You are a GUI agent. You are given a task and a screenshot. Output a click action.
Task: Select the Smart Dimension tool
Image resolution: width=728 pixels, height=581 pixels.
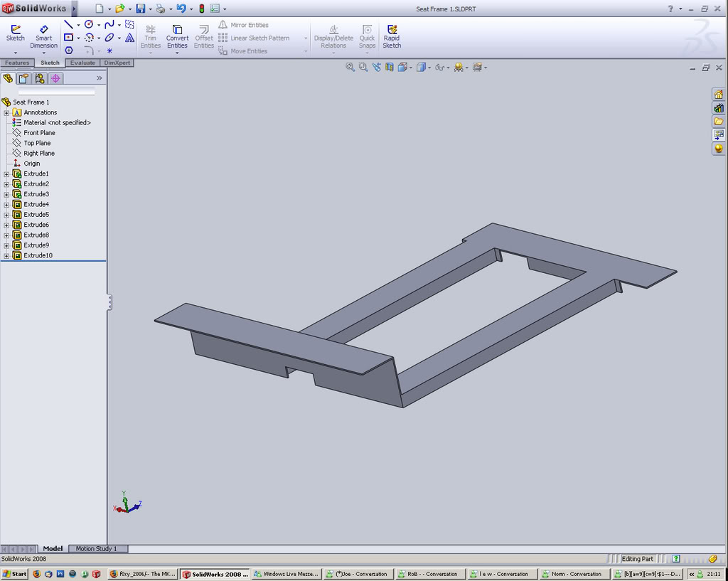(43, 36)
